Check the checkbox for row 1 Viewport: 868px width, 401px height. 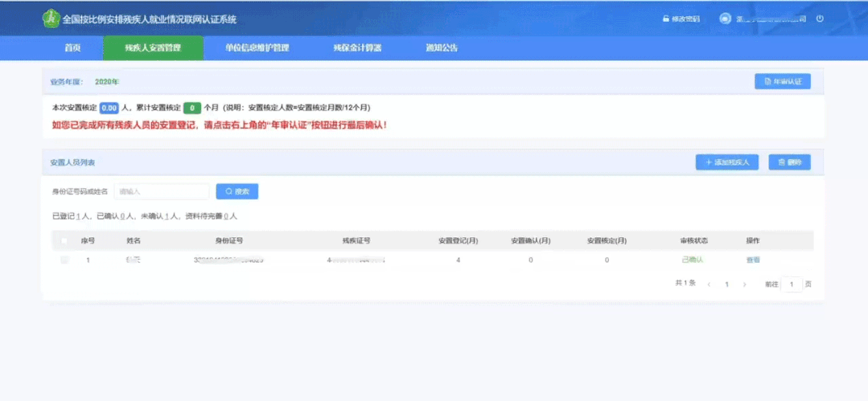pyautogui.click(x=64, y=260)
